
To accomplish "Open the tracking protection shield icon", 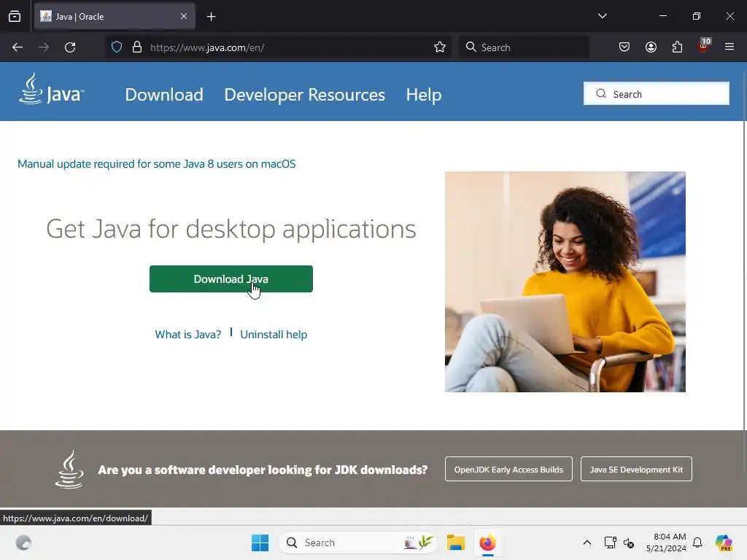I will tap(117, 47).
